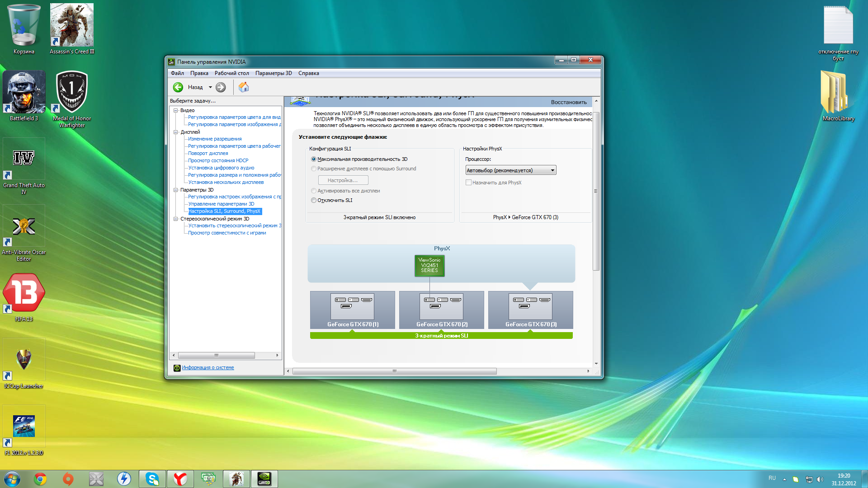Collapse Стереоскопический режим 3D tree node
The height and width of the screenshot is (488, 868).
pyautogui.click(x=176, y=219)
